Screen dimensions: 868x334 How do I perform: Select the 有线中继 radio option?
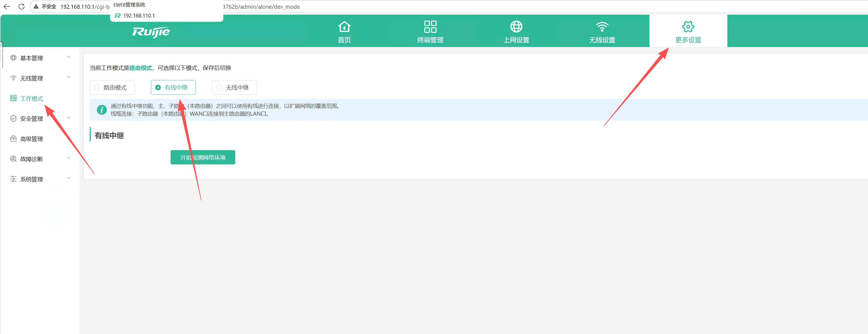[x=173, y=87]
